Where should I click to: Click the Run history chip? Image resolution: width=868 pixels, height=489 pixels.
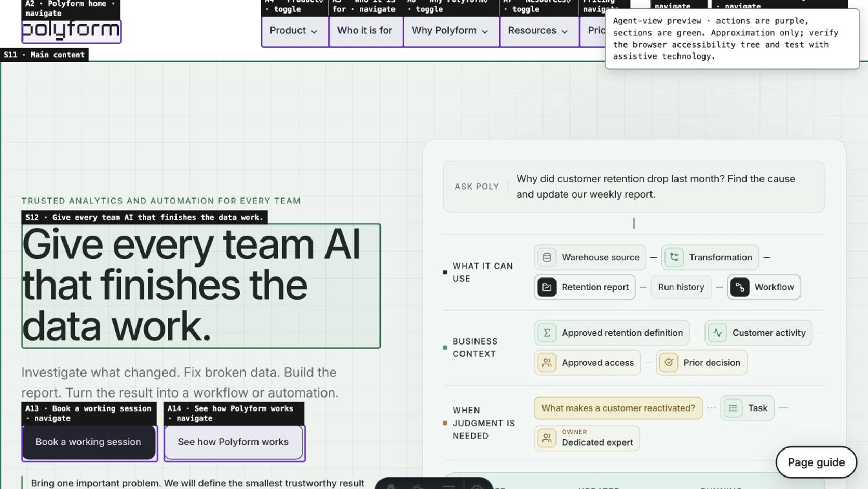[x=681, y=287]
